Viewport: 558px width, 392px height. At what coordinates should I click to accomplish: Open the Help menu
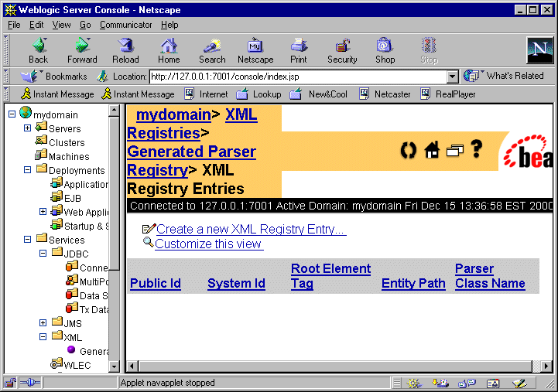(169, 25)
